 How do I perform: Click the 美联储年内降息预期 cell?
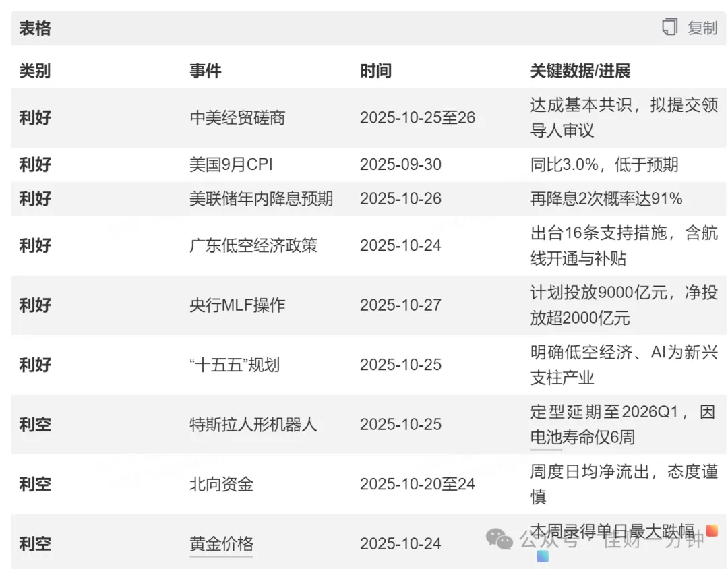(261, 198)
